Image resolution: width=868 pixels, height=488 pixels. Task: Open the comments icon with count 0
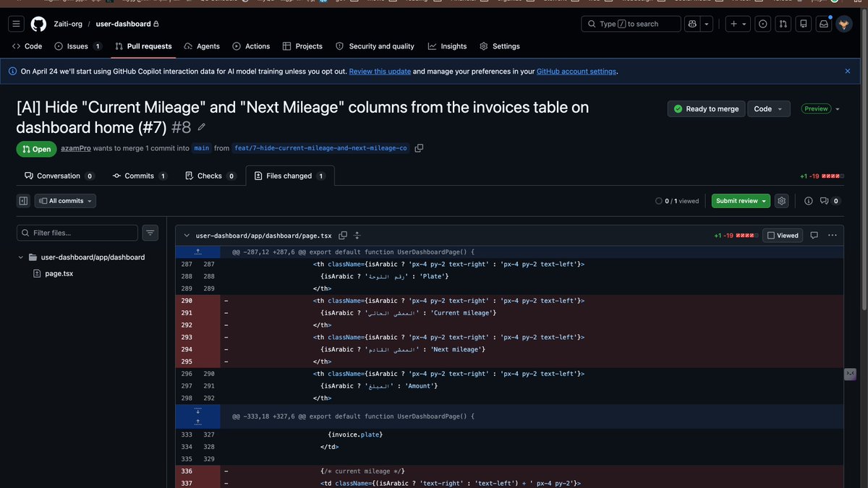(x=829, y=201)
